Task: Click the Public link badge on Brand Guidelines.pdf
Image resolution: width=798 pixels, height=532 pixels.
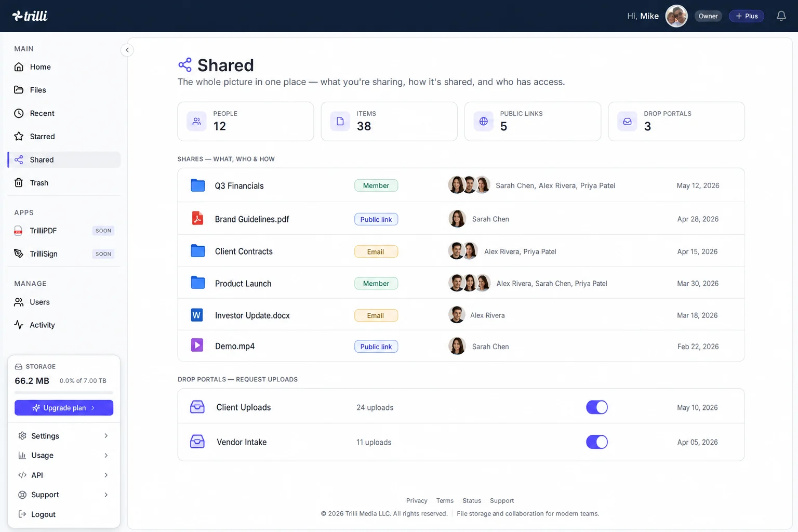Action: coord(376,219)
